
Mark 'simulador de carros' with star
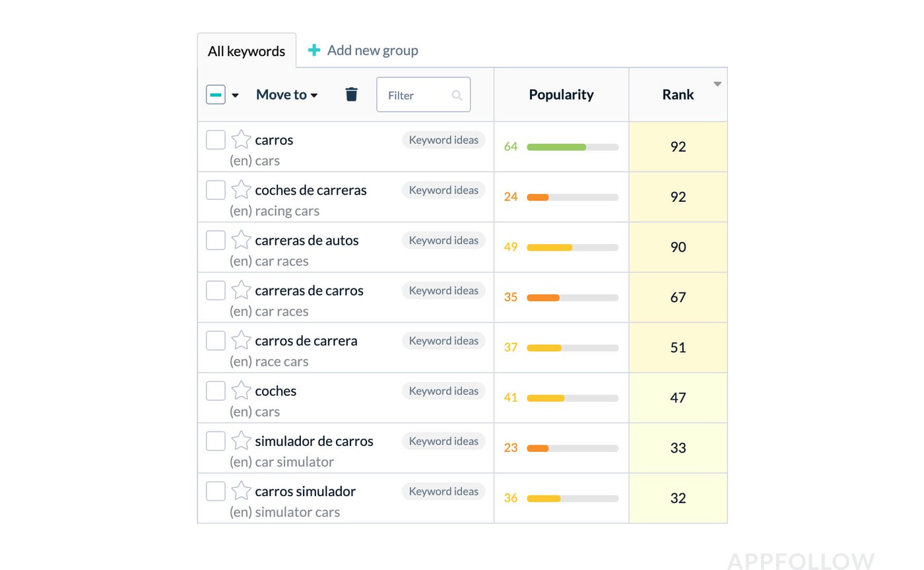click(x=242, y=441)
